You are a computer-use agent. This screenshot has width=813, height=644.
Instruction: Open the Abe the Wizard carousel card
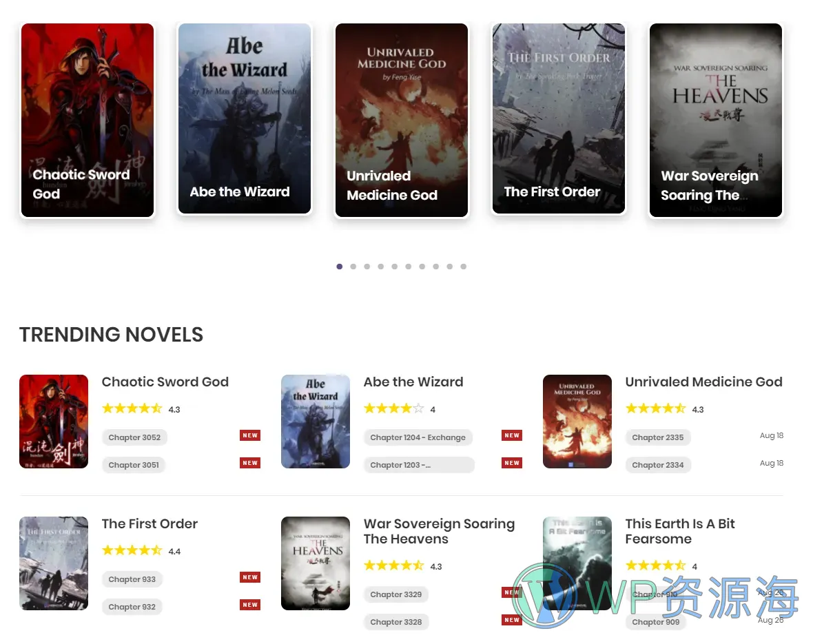coord(244,118)
